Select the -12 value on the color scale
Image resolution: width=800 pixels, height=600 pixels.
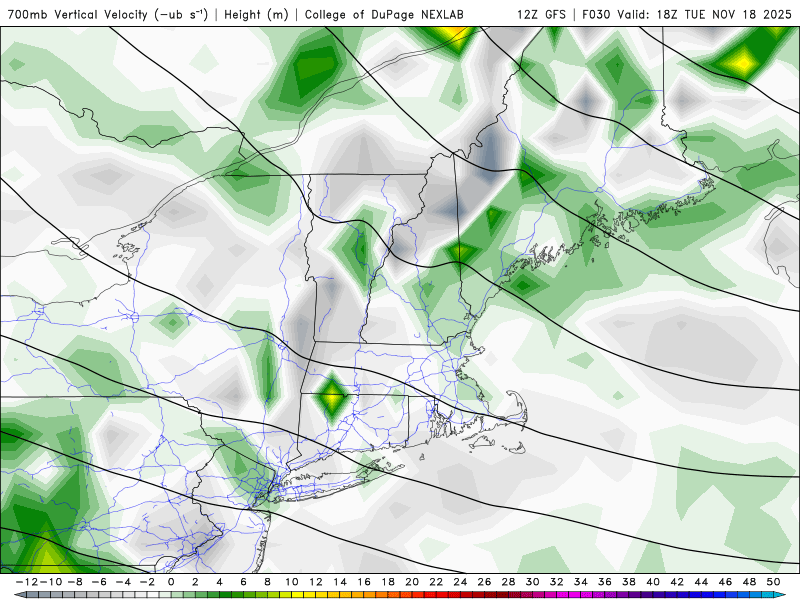(x=25, y=582)
